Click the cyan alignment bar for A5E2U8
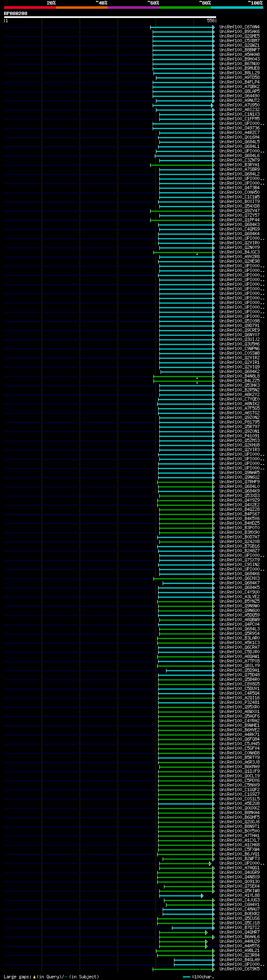This screenshot has height=980, width=267. [x=186, y=804]
